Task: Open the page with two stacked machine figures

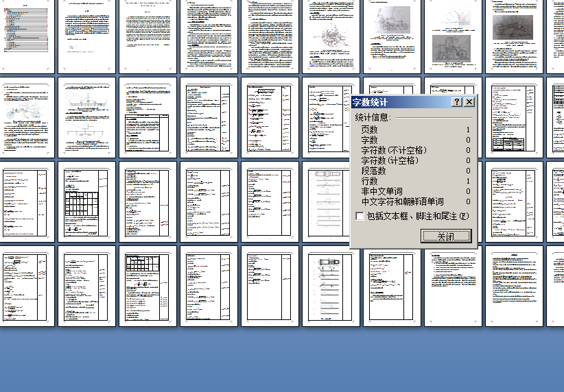Action: (454, 36)
